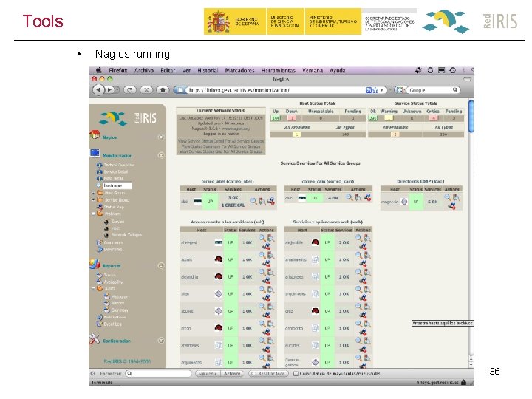The height and width of the screenshot is (399, 532).
Task: Click the page vertical scrollbar thumb
Action: pos(471,116)
